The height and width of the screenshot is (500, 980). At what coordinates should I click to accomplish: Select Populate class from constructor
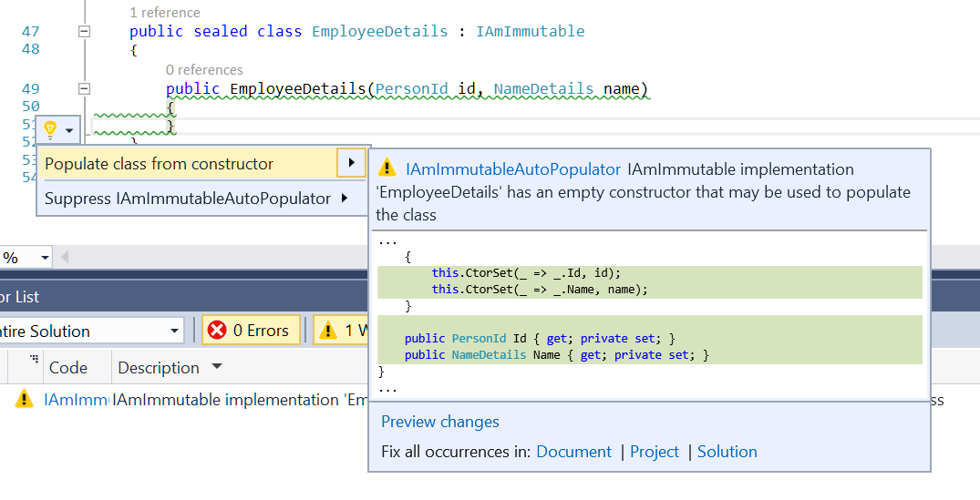pos(160,164)
